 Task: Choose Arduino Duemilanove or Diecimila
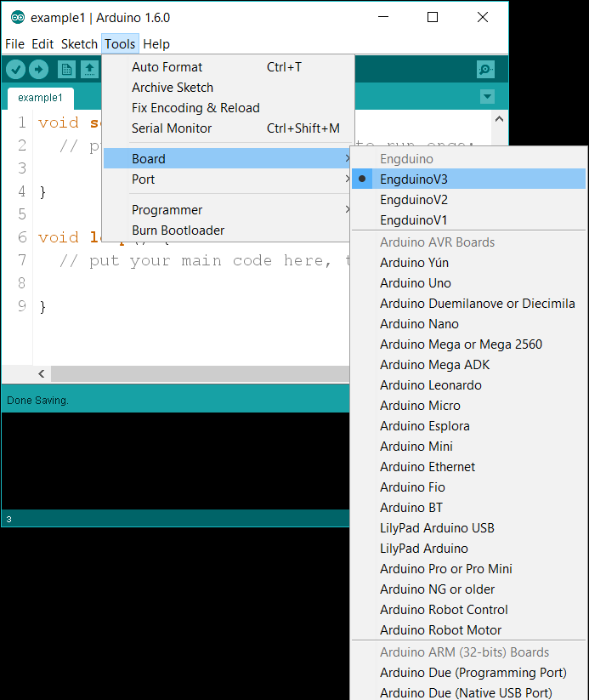click(468, 304)
